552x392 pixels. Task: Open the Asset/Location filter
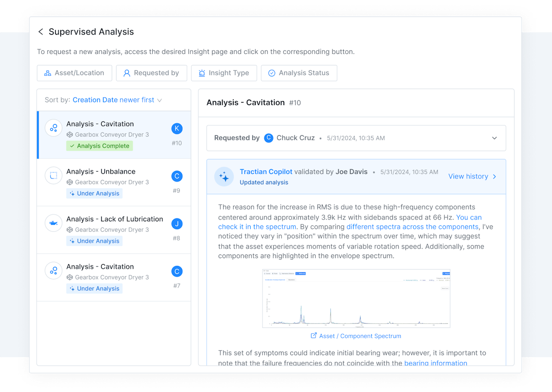click(x=74, y=73)
